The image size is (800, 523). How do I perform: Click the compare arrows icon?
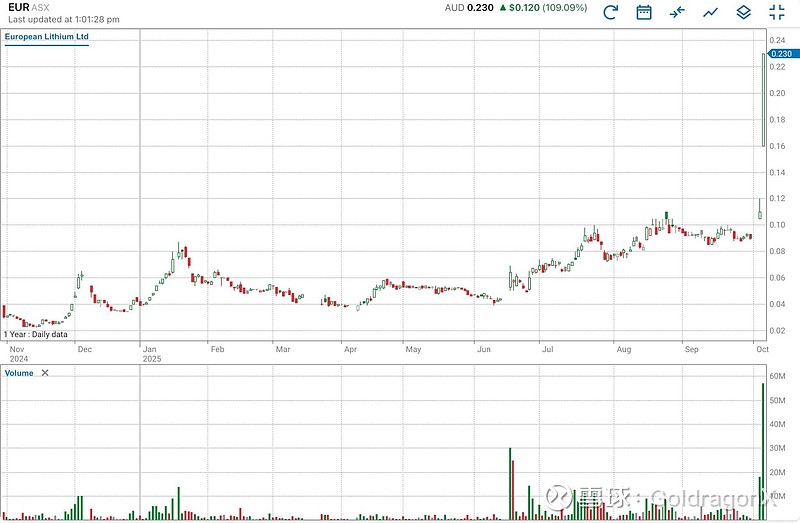(677, 12)
